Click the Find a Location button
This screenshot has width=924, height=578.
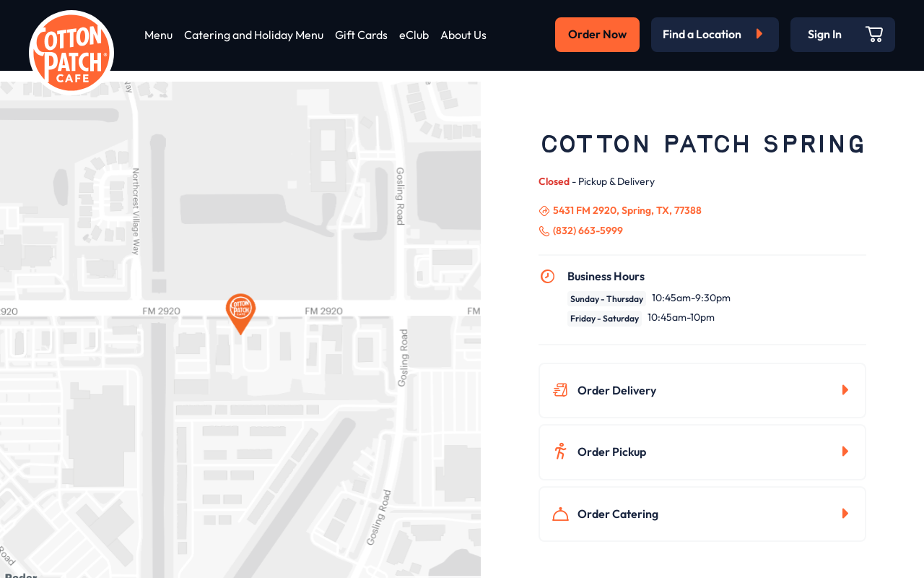coord(715,35)
